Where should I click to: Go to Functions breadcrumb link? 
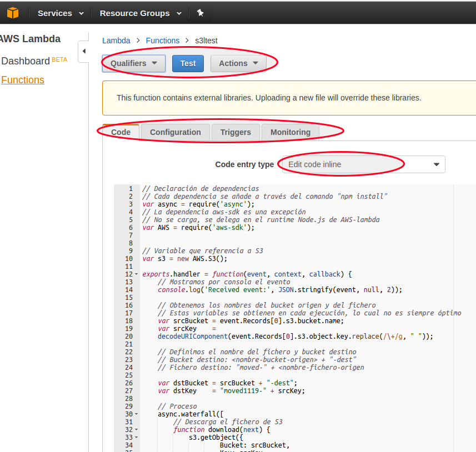162,41
